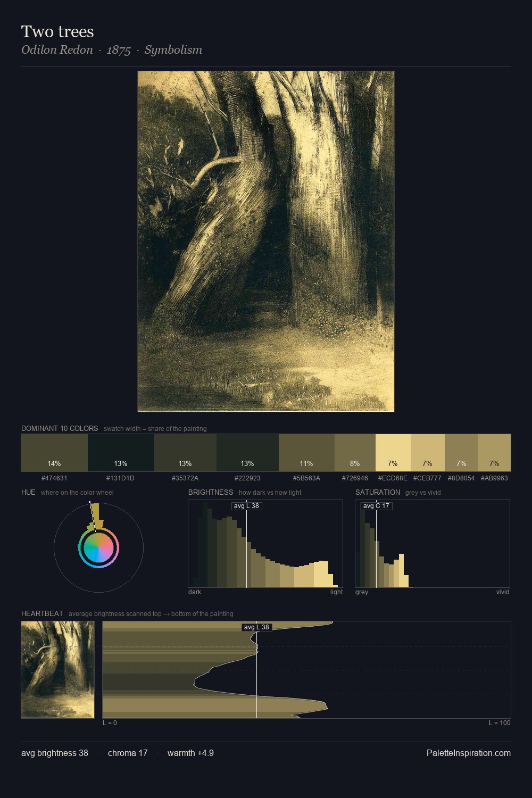Click the 'Symbolism' style text
The image size is (532, 798).
[x=173, y=50]
